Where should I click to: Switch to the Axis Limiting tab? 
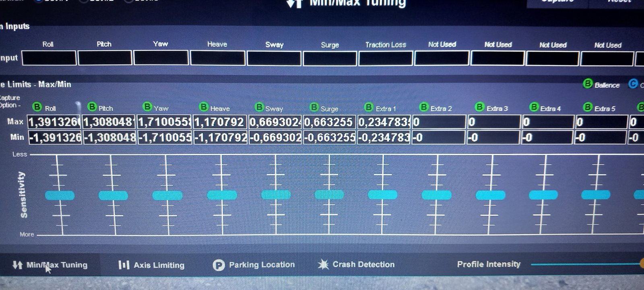pyautogui.click(x=152, y=265)
